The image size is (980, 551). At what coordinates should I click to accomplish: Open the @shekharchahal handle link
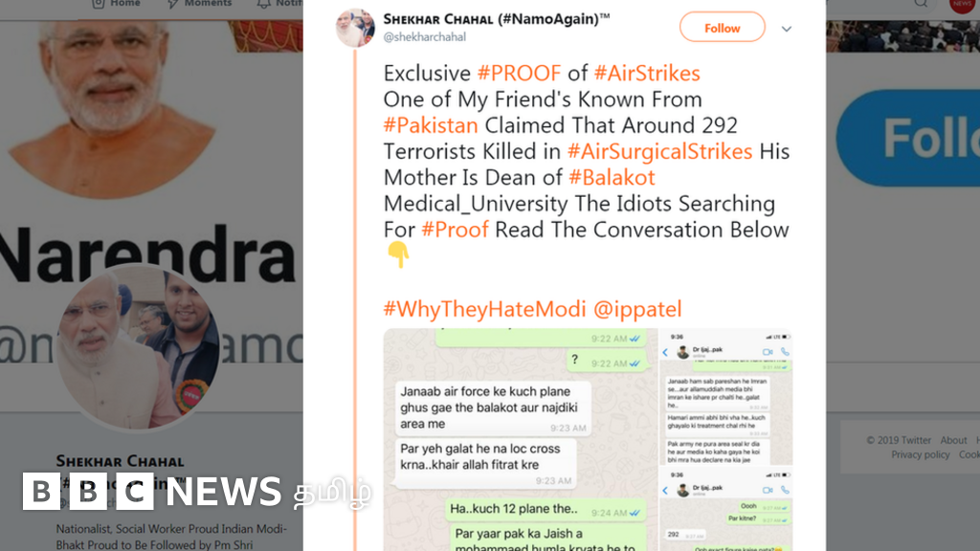click(424, 37)
